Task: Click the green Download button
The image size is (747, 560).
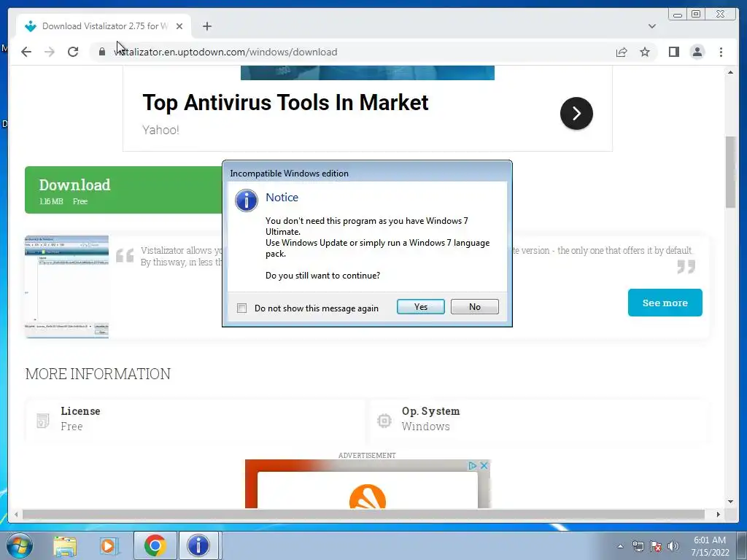Action: (124, 190)
